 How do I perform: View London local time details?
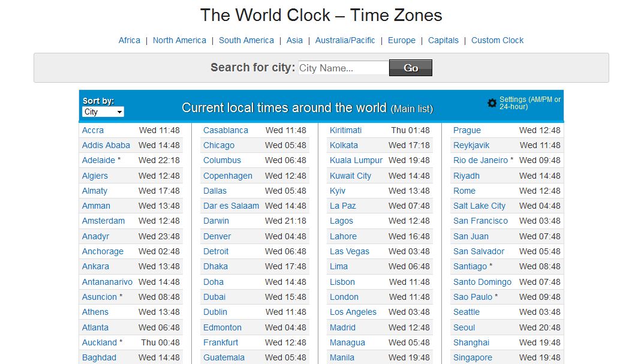coord(344,297)
